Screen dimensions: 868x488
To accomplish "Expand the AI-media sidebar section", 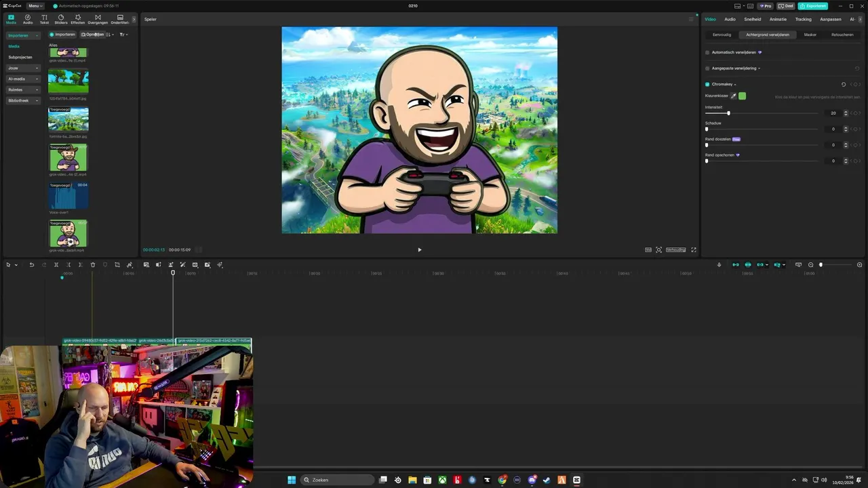I will (x=22, y=79).
